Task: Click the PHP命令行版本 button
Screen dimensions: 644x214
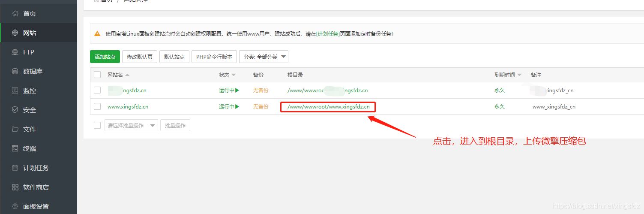Action: coord(214,57)
